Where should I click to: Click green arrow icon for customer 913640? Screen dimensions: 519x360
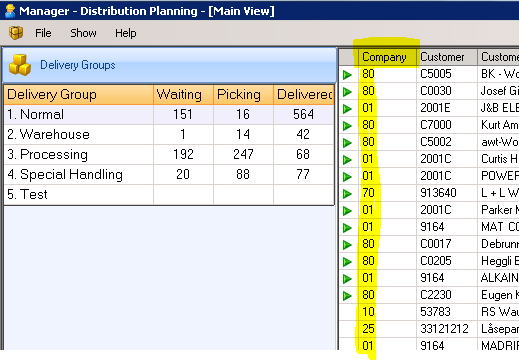pos(347,193)
